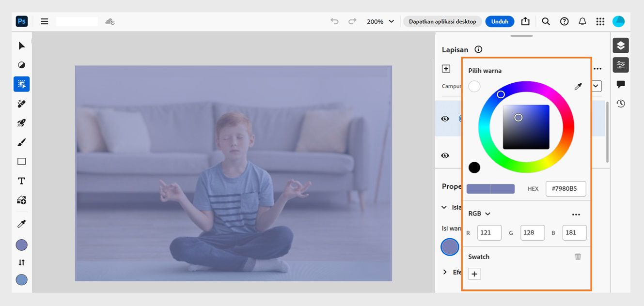Swap foreground and background colors

point(21,262)
